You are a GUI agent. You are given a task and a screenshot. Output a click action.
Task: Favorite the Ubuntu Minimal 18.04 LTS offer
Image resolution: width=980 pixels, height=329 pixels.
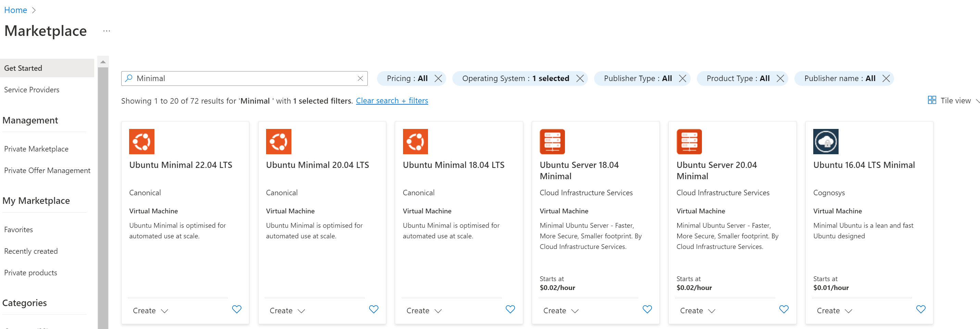tap(510, 309)
